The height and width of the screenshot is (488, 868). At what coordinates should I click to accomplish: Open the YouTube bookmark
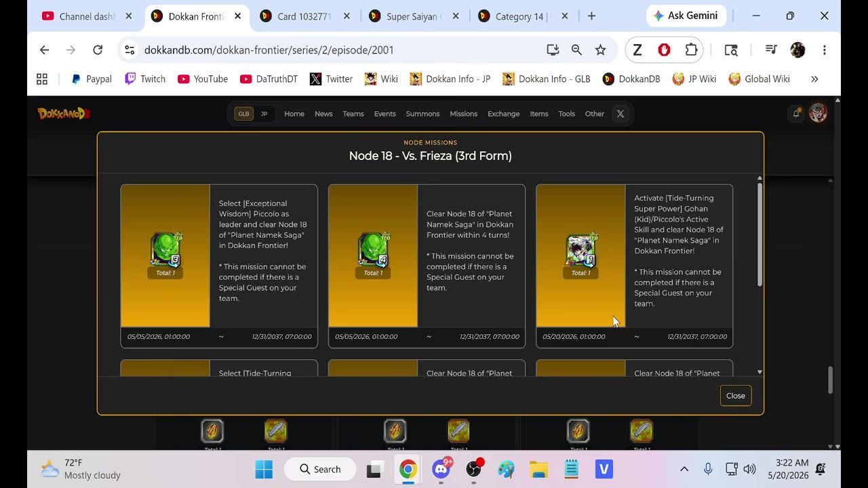pyautogui.click(x=203, y=79)
